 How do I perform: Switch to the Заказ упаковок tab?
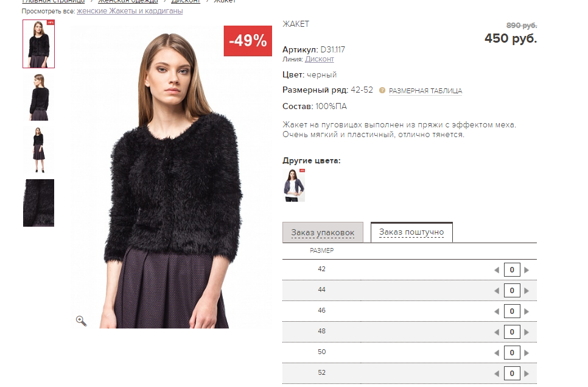[323, 233]
